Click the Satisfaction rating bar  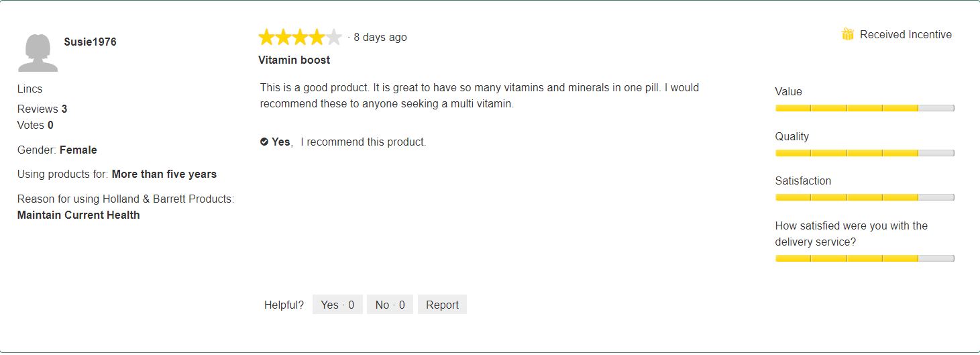[x=865, y=197]
